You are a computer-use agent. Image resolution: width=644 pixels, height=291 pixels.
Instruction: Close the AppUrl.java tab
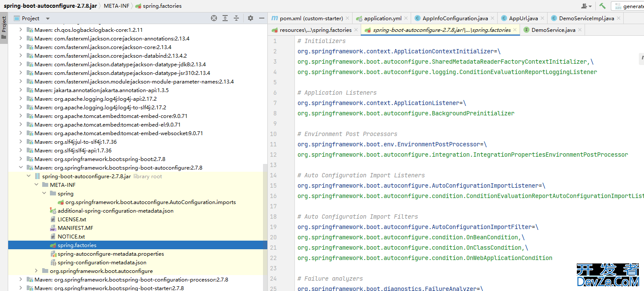pyautogui.click(x=542, y=19)
